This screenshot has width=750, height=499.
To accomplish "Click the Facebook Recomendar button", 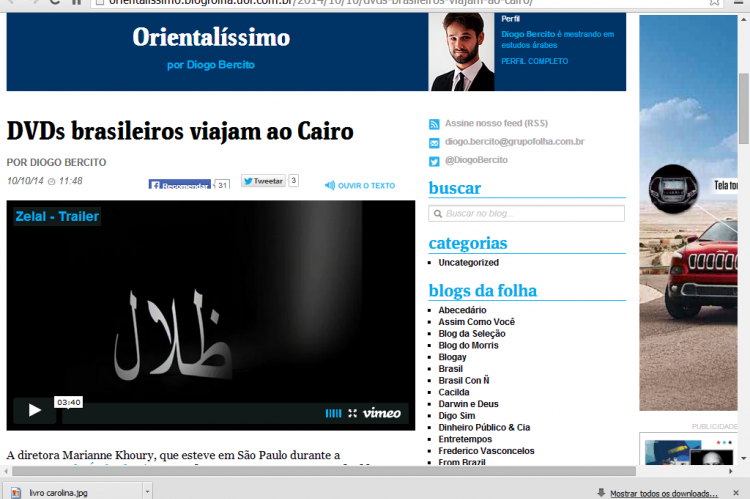I will click(179, 185).
